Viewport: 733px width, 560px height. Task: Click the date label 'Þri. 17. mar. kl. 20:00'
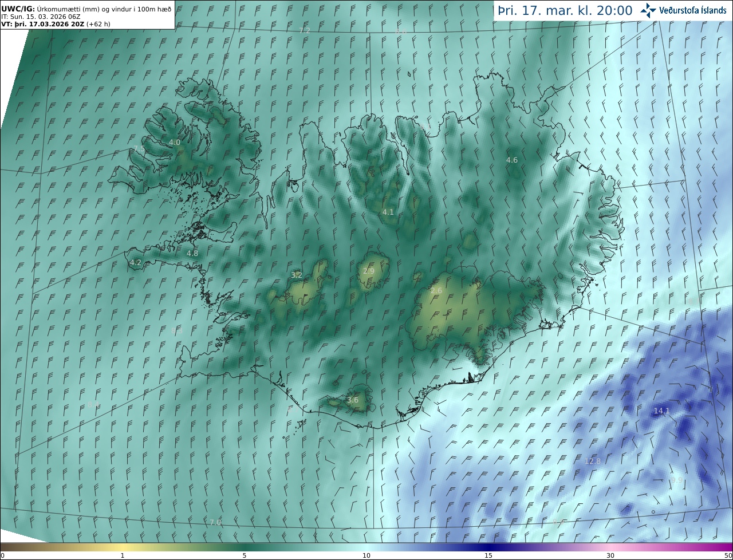pos(565,10)
